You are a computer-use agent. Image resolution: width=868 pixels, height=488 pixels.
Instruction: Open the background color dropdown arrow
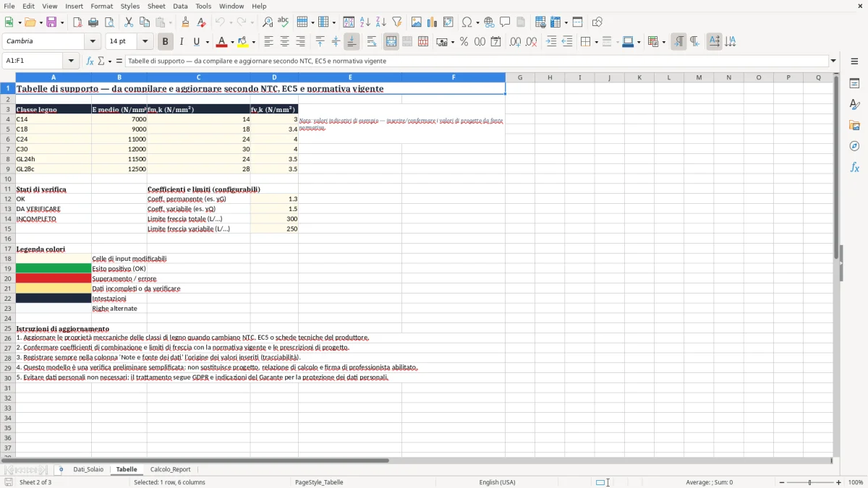(x=253, y=42)
